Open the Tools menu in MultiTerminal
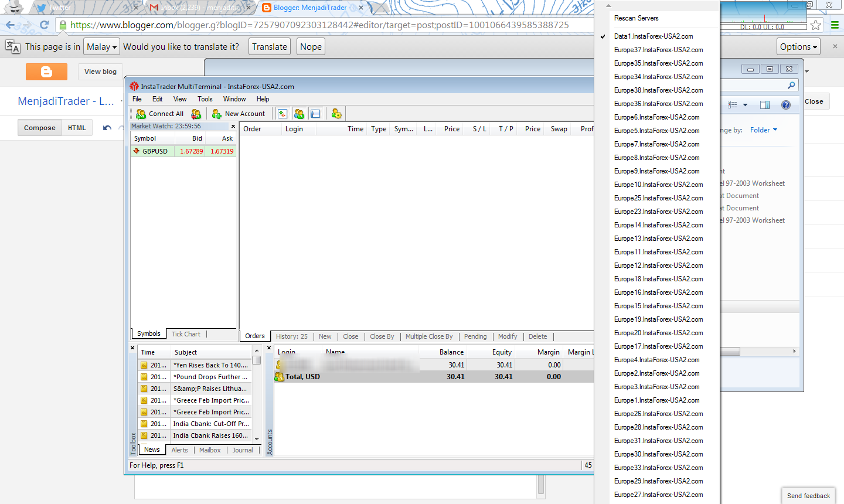The width and height of the screenshot is (844, 504). (x=205, y=99)
